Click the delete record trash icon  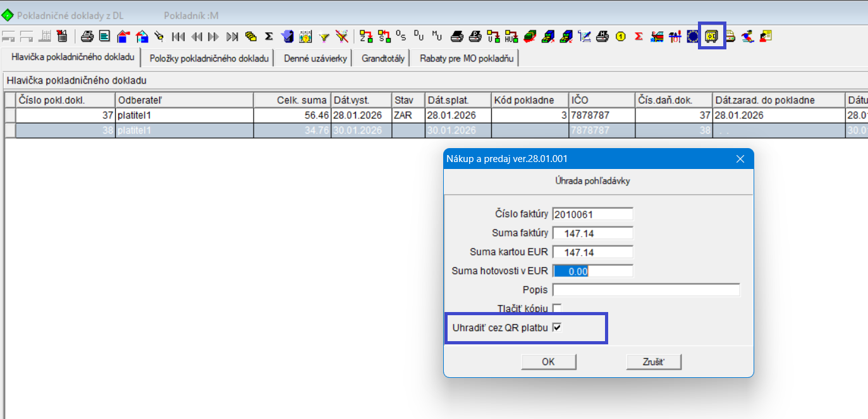(62, 36)
